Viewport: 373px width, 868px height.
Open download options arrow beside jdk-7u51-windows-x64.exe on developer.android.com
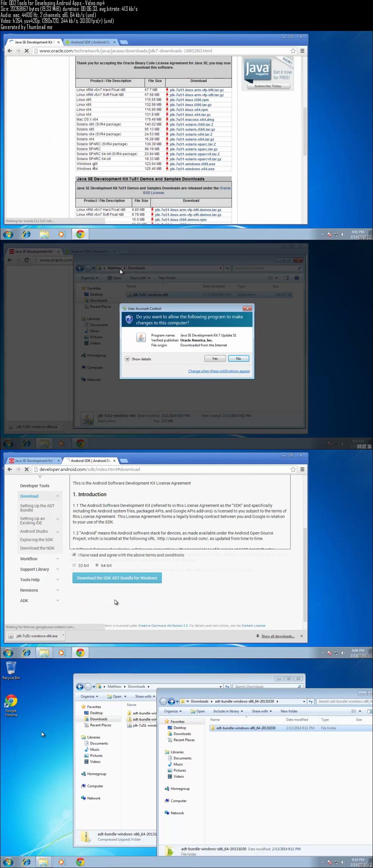click(x=63, y=635)
